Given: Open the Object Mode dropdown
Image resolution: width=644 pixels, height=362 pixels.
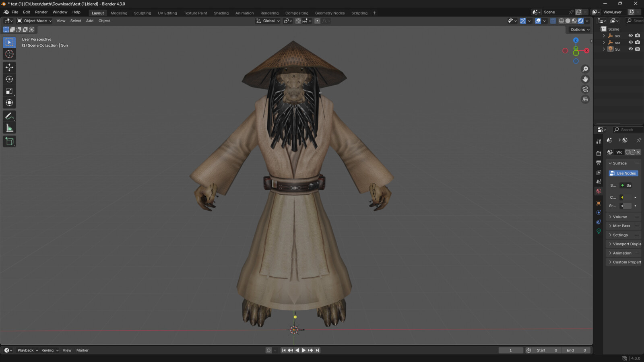Looking at the screenshot, I should pos(34,21).
